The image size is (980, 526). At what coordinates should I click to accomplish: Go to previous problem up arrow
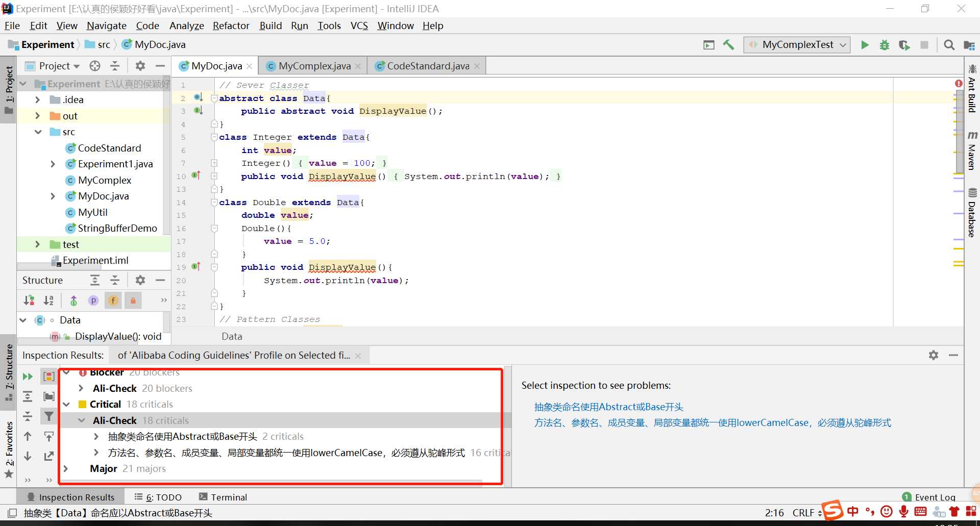click(x=28, y=436)
